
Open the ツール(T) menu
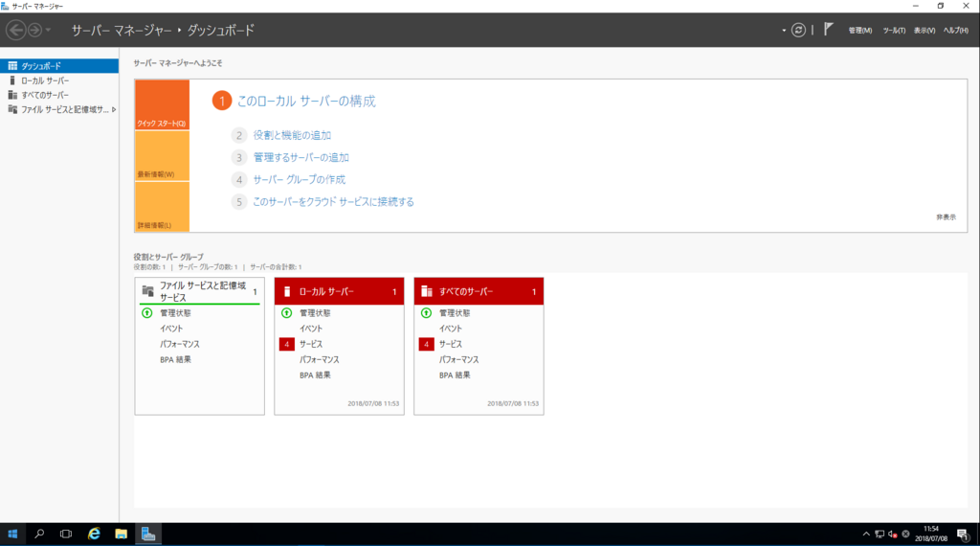click(x=894, y=30)
